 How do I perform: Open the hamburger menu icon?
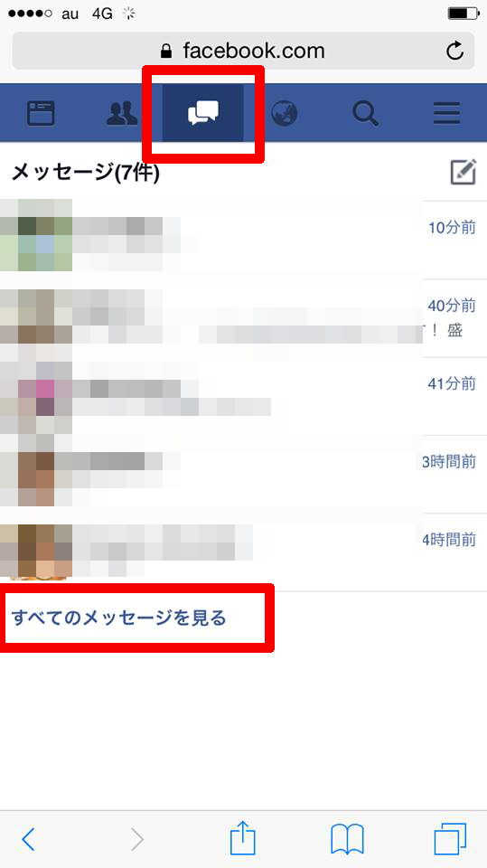tap(446, 114)
